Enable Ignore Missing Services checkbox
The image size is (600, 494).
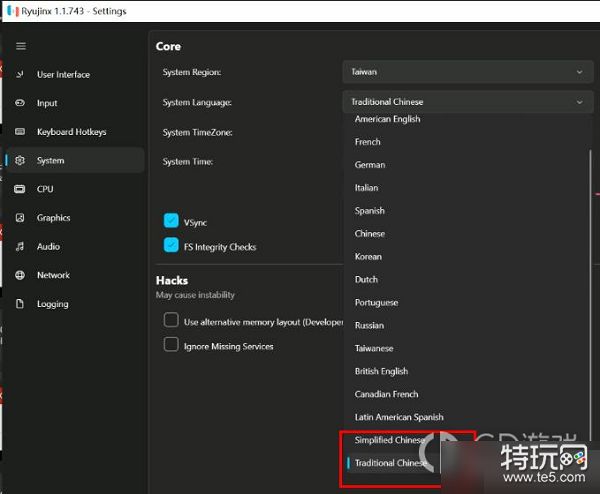click(x=171, y=345)
